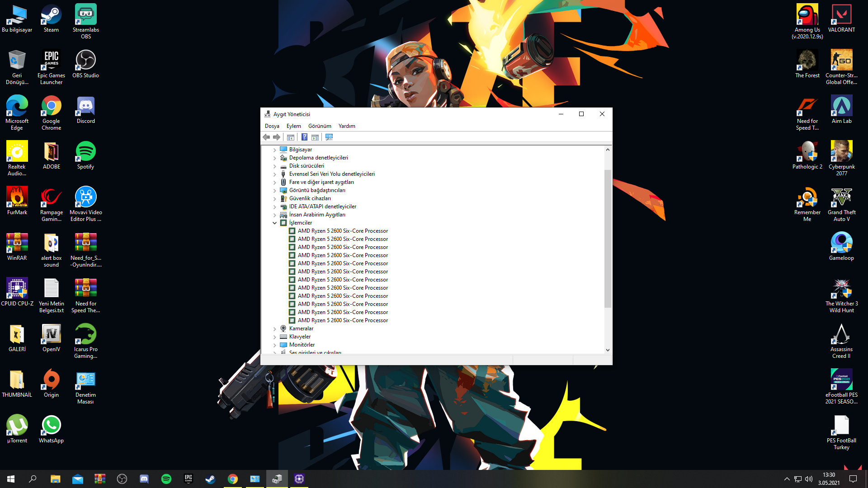Click the scan for hardware changes icon
Image resolution: width=868 pixels, height=488 pixels.
pos(329,137)
